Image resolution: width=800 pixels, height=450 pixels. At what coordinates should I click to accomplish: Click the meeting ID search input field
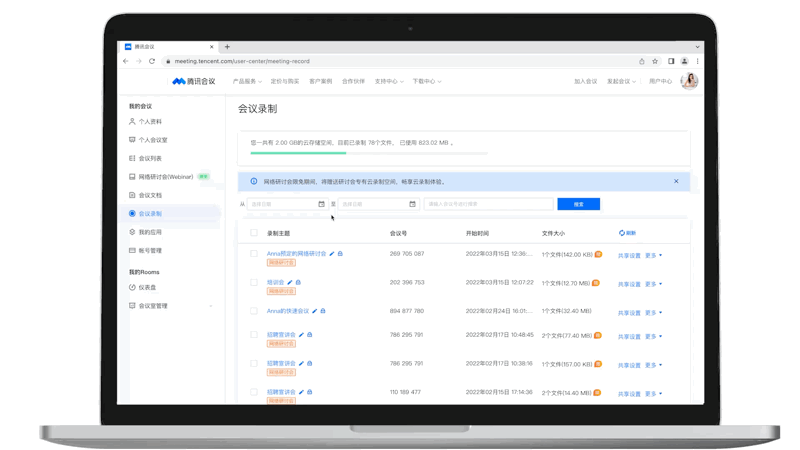click(487, 204)
